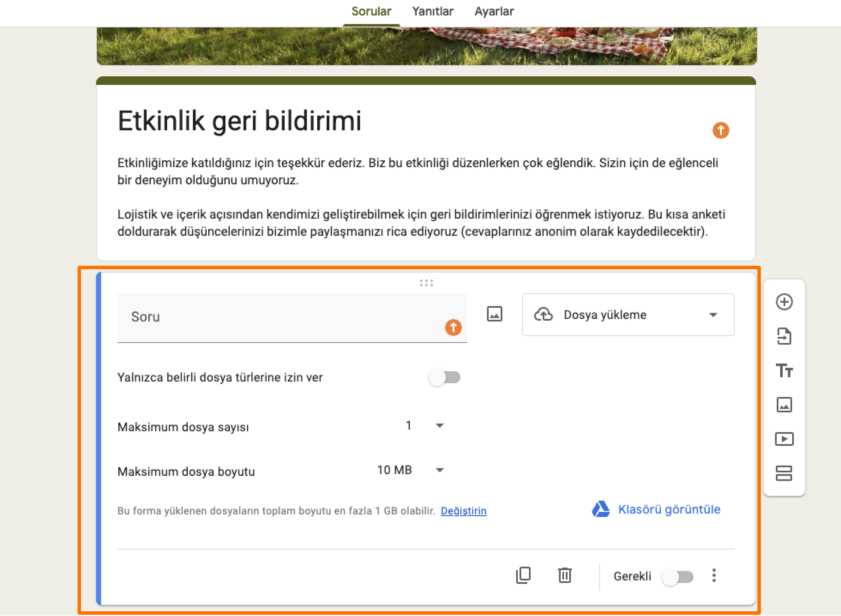Click orange arrow badge beside form title

coord(721,130)
